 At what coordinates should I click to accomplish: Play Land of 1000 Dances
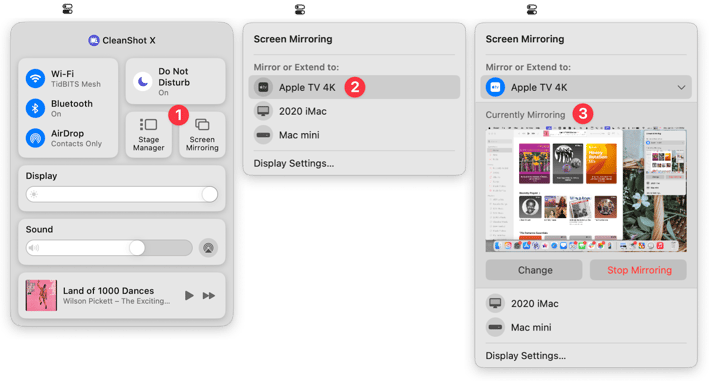(x=189, y=296)
